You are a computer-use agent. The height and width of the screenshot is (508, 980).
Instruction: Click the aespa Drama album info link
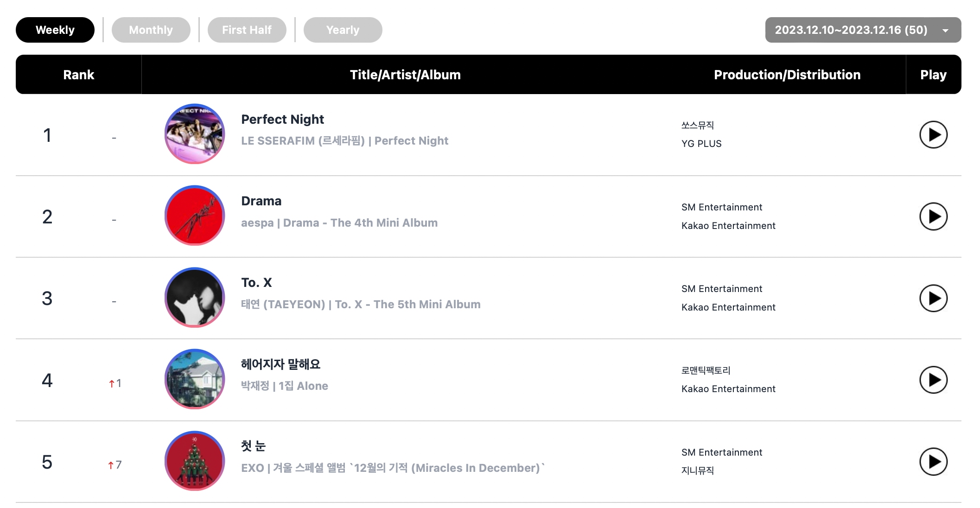tap(339, 223)
